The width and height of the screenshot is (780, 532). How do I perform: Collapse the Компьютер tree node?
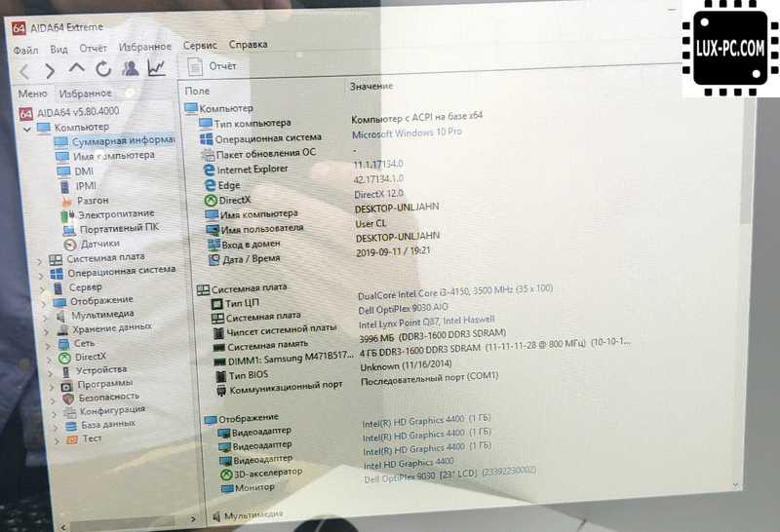tap(27, 128)
